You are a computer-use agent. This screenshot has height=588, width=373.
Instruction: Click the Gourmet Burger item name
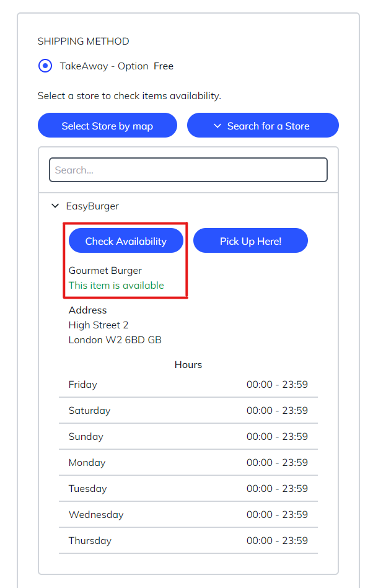click(105, 270)
